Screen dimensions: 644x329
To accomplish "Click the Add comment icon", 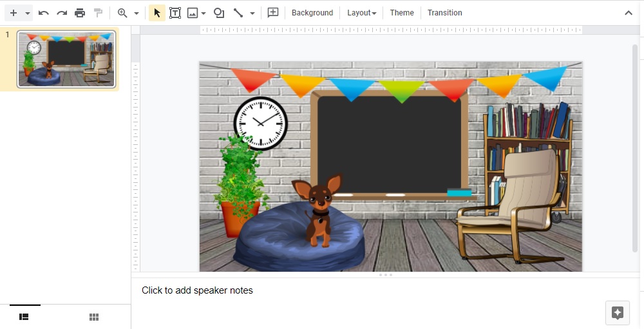I will tap(273, 13).
